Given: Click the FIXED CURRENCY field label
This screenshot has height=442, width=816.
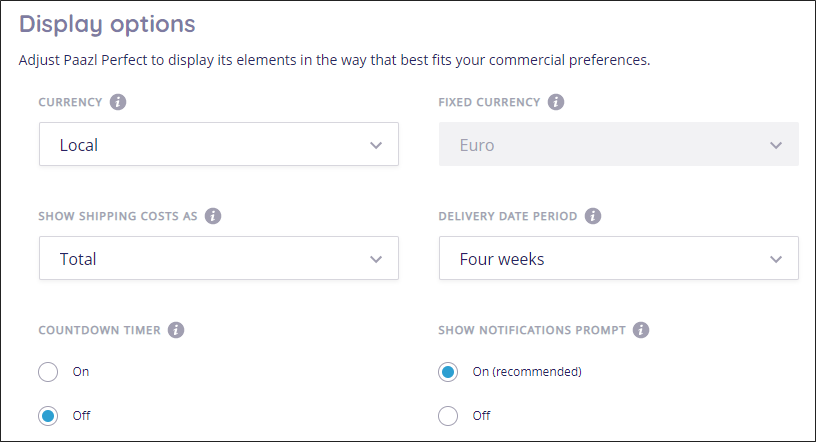Looking at the screenshot, I should click(489, 102).
